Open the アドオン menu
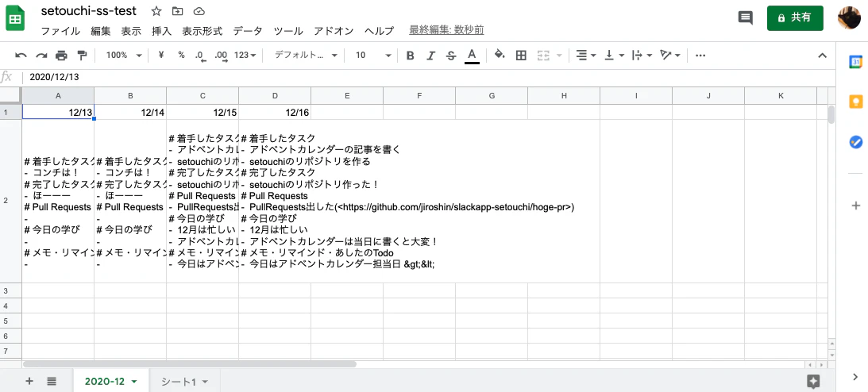This screenshot has width=868, height=392. point(334,31)
